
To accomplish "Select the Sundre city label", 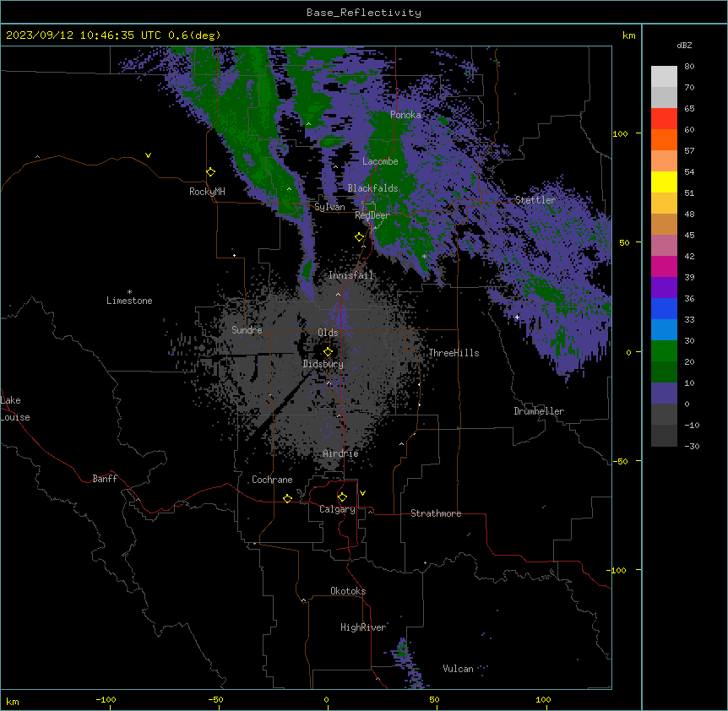I will (x=247, y=330).
